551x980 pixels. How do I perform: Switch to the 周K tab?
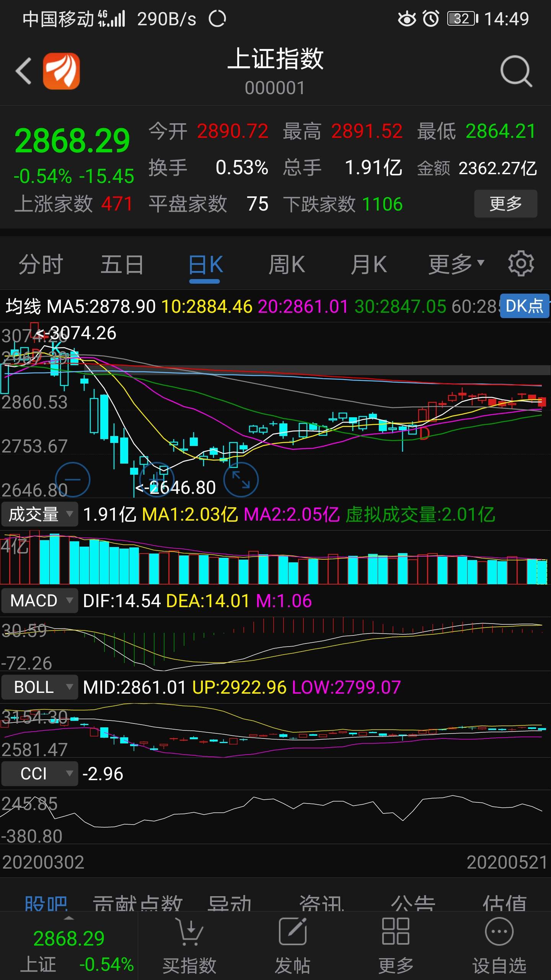pyautogui.click(x=287, y=264)
